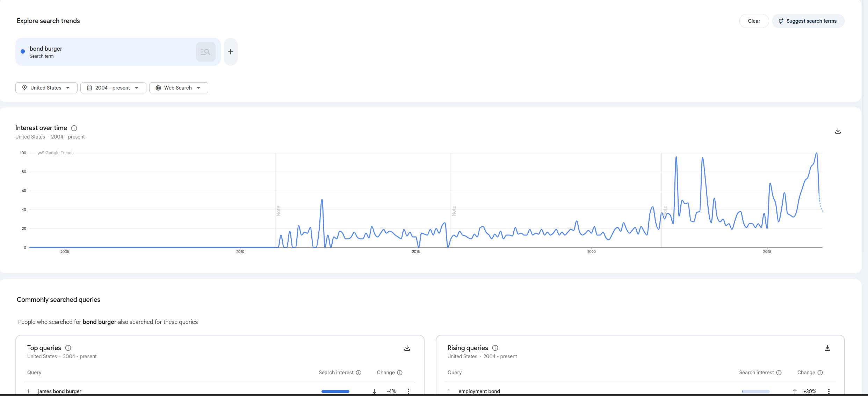868x396 pixels.
Task: Click the blue dot beside bond burger
Action: click(23, 51)
